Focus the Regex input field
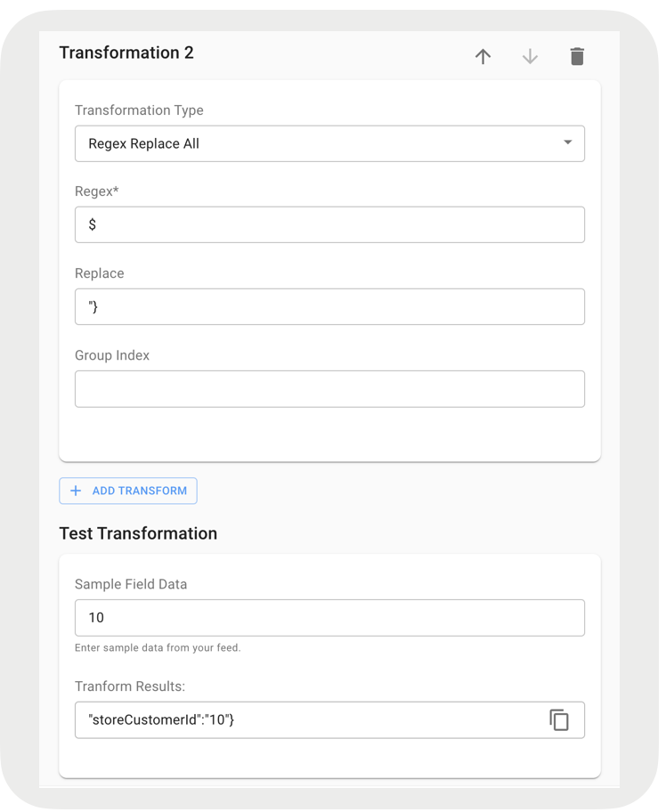This screenshot has width=666, height=812. (329, 224)
